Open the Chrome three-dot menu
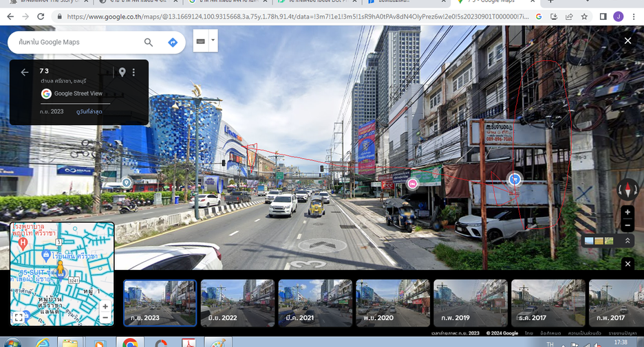Image resolution: width=644 pixels, height=347 pixels. pyautogui.click(x=634, y=16)
